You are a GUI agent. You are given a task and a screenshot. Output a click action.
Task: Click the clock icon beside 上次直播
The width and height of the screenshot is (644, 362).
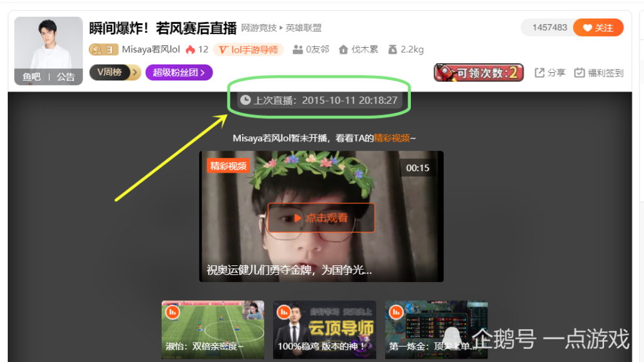pyautogui.click(x=245, y=100)
